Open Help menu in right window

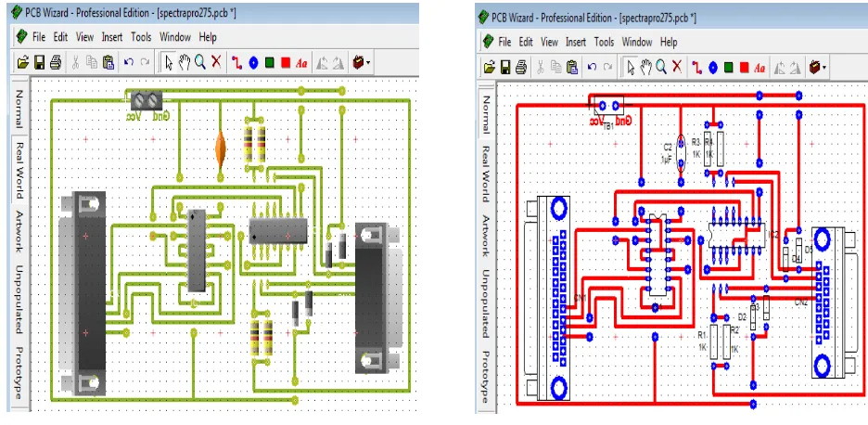click(669, 42)
